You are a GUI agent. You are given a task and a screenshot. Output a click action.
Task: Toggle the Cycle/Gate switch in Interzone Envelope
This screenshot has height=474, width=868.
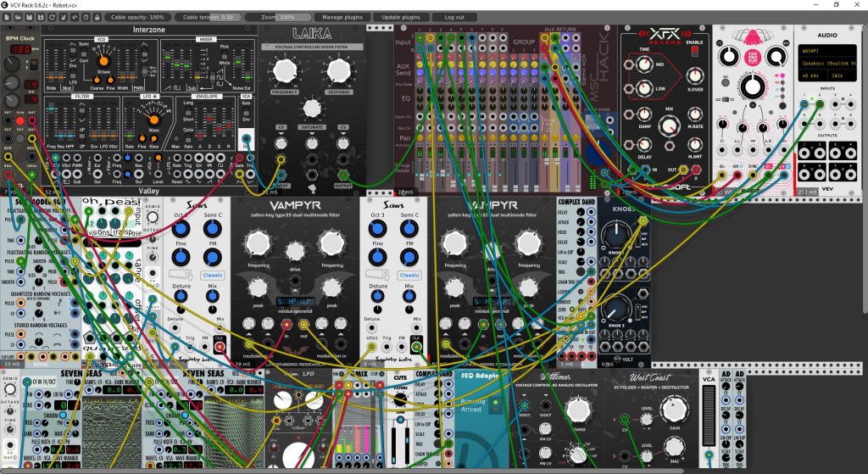[x=187, y=138]
